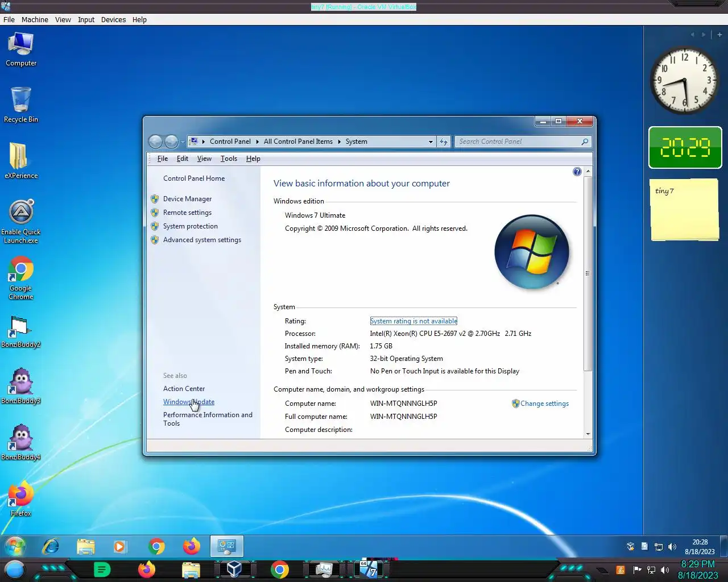Click the tiny7 VM icon on host taskbar
Screen dimensions: 728x582
coord(369,569)
